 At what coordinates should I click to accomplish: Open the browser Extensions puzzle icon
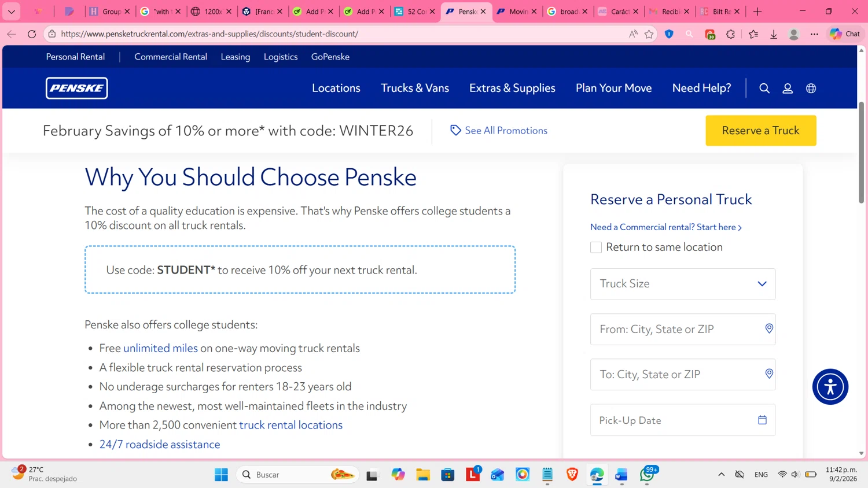[731, 34]
